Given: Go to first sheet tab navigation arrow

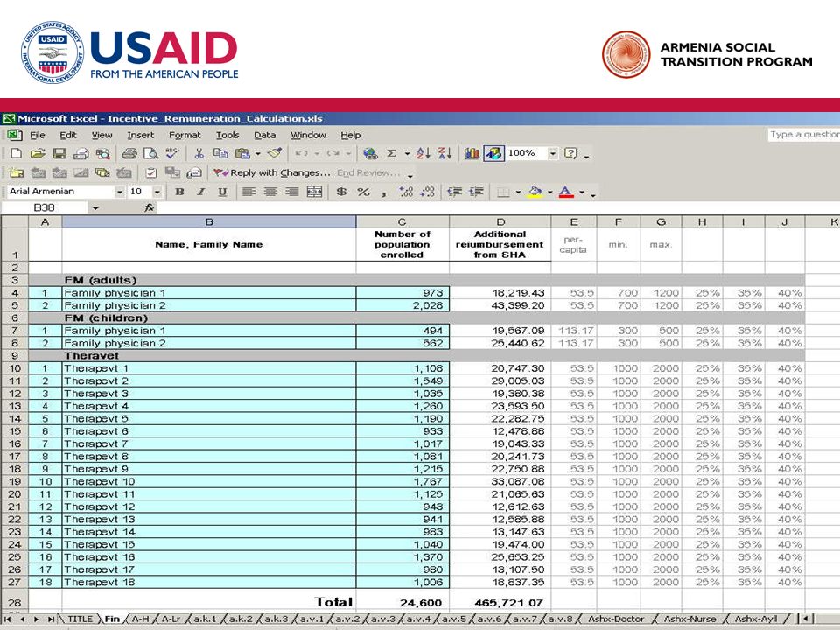Looking at the screenshot, I should pos(9,619).
